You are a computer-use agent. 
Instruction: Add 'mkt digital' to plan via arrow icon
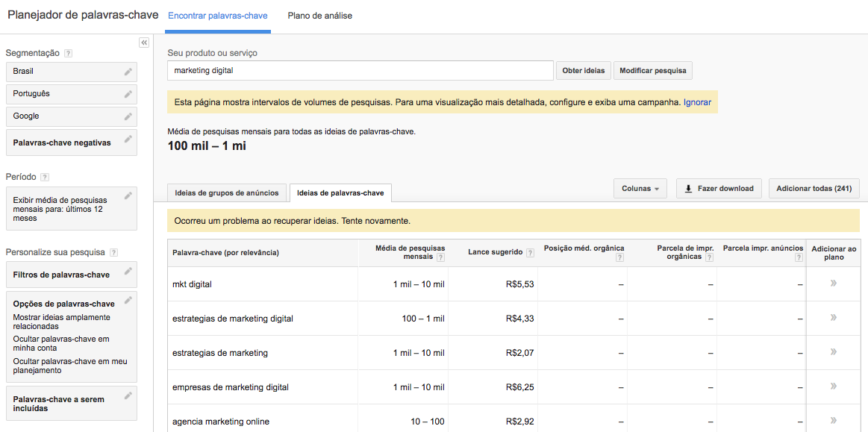point(833,284)
